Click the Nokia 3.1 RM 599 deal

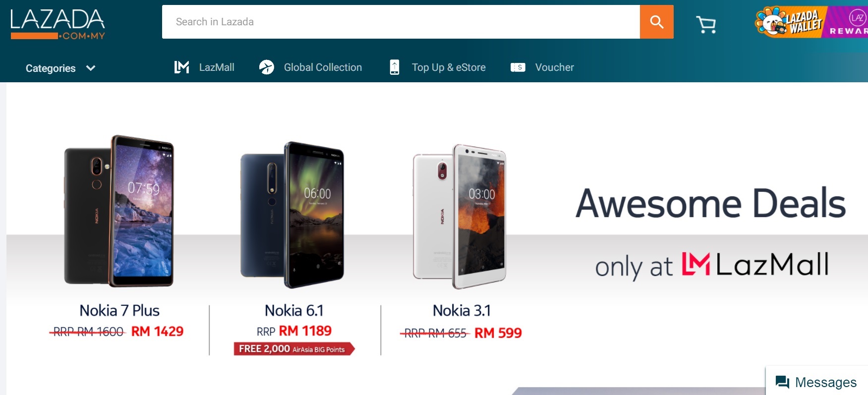pos(498,333)
